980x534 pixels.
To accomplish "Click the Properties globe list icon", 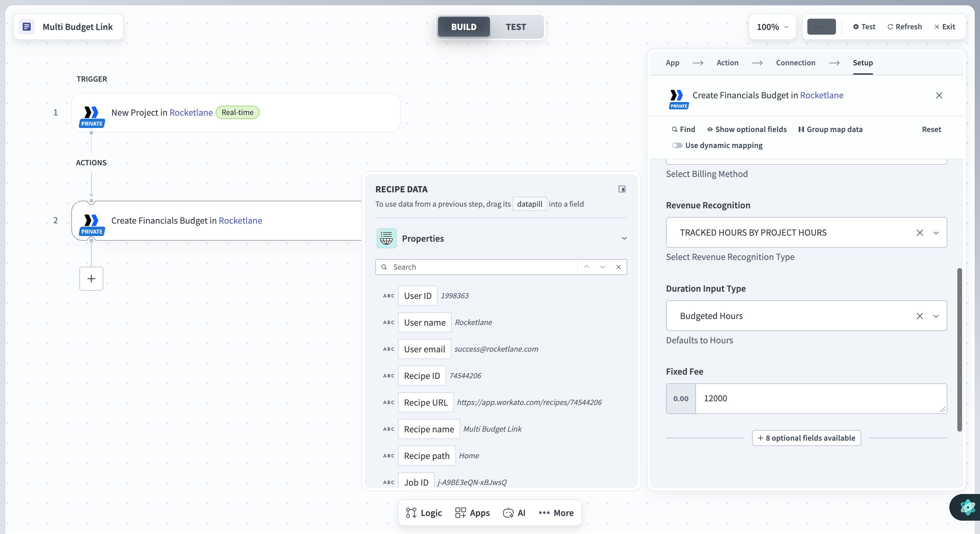I will 387,238.
